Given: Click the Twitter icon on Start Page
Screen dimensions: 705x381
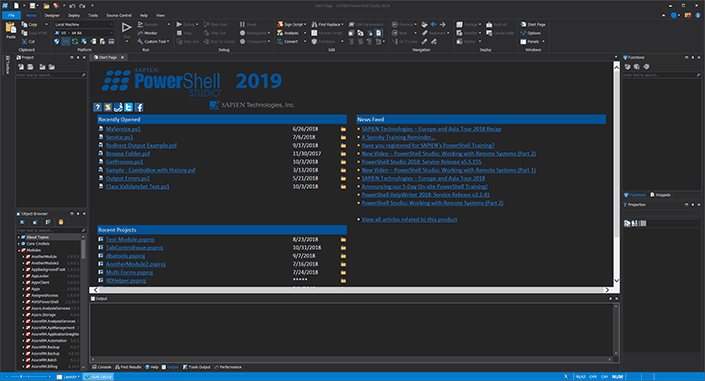Looking at the screenshot, I should 129,107.
